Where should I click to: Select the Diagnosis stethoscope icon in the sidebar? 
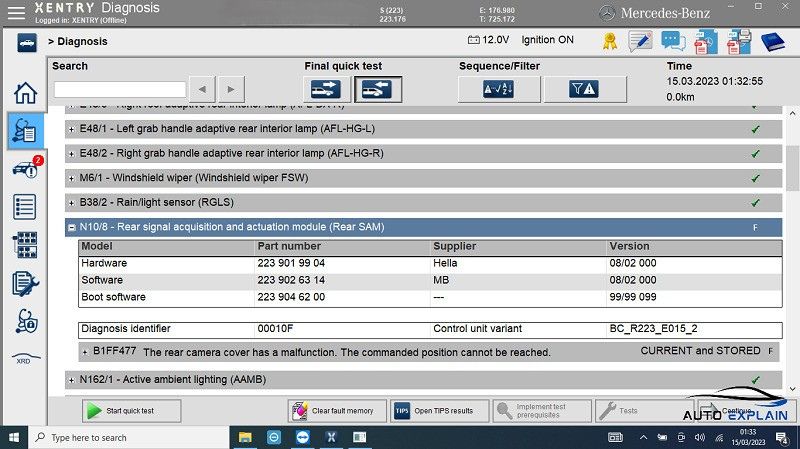(x=25, y=131)
